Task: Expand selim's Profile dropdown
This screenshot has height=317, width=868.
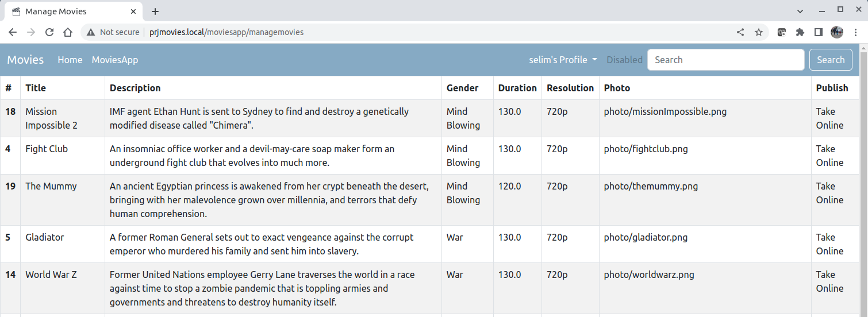Action: (x=563, y=60)
